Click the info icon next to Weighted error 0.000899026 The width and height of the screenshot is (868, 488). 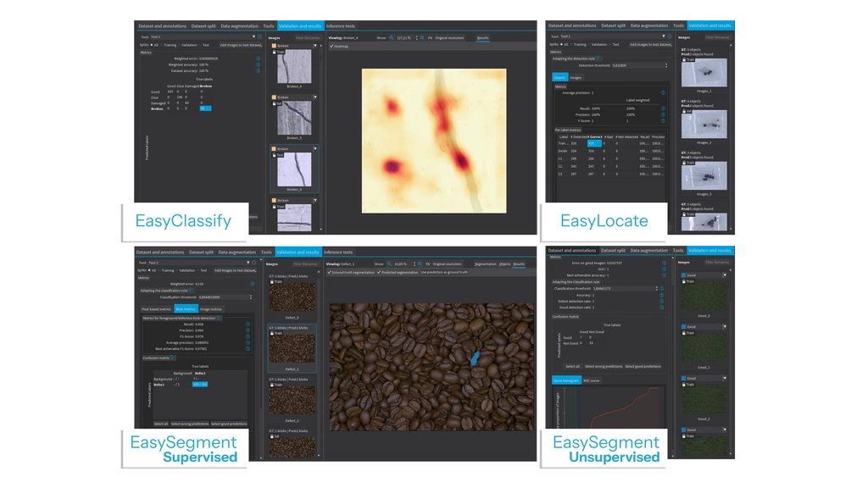[258, 58]
